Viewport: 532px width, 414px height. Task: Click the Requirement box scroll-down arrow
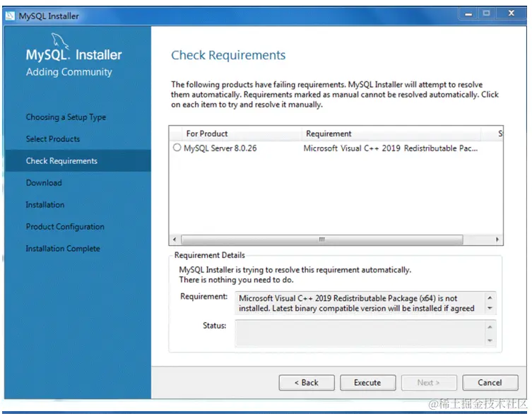(490, 308)
